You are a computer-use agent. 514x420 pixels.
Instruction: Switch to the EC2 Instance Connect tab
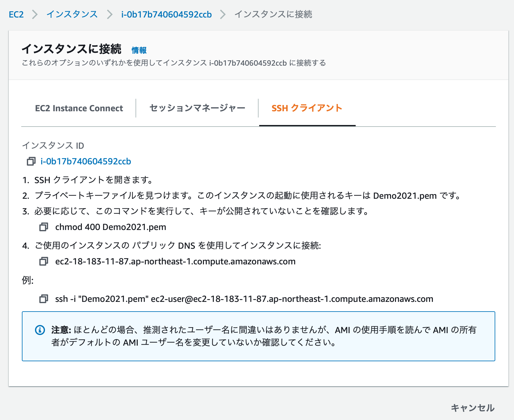pyautogui.click(x=79, y=108)
